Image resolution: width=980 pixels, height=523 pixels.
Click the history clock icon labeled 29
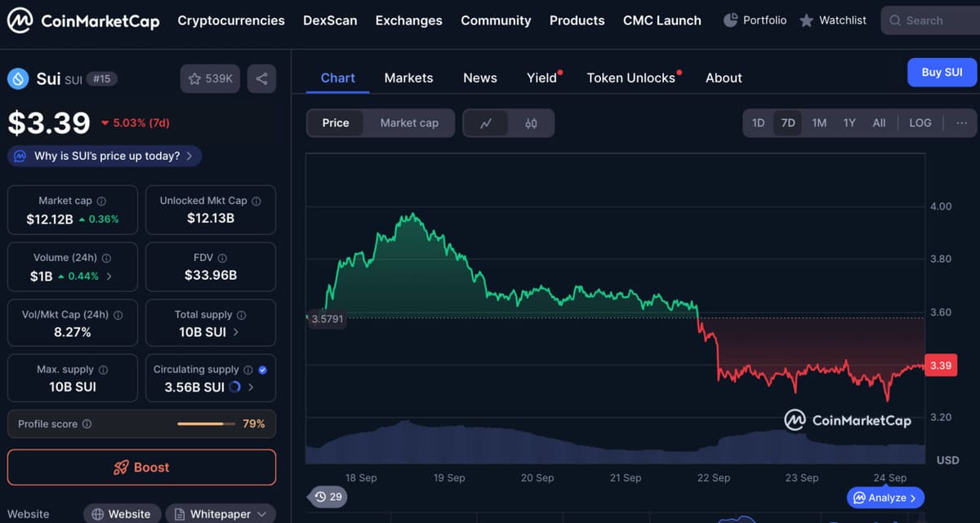320,496
